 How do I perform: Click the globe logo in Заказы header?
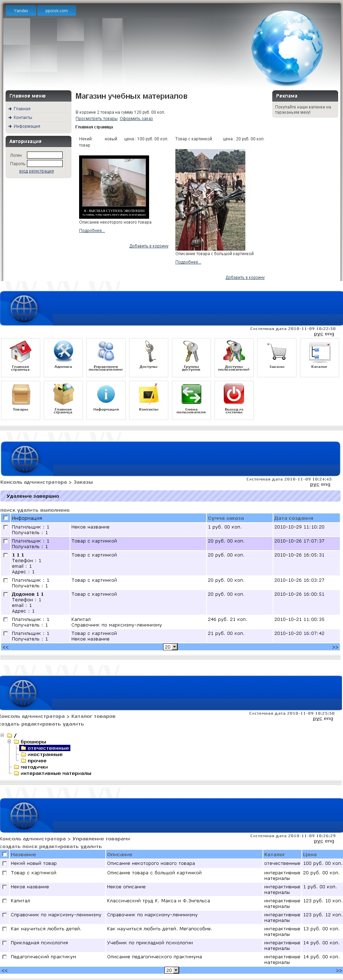point(25,459)
